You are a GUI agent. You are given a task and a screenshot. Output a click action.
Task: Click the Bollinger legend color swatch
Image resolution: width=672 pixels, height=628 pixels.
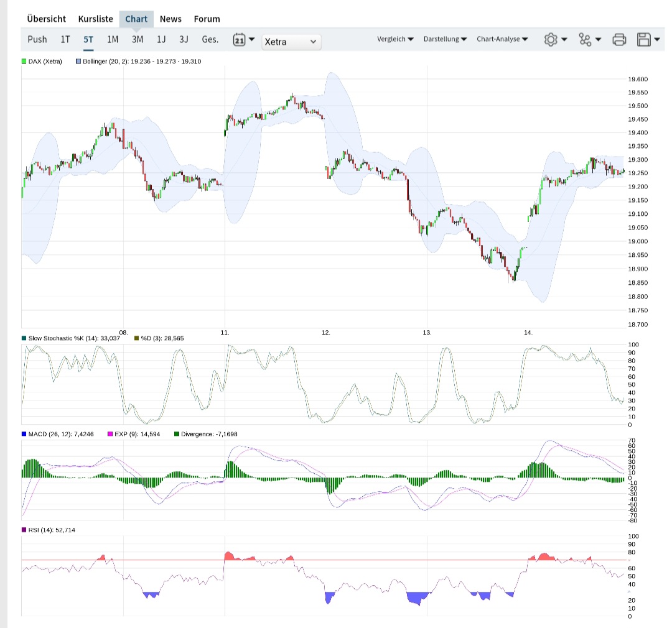point(78,62)
